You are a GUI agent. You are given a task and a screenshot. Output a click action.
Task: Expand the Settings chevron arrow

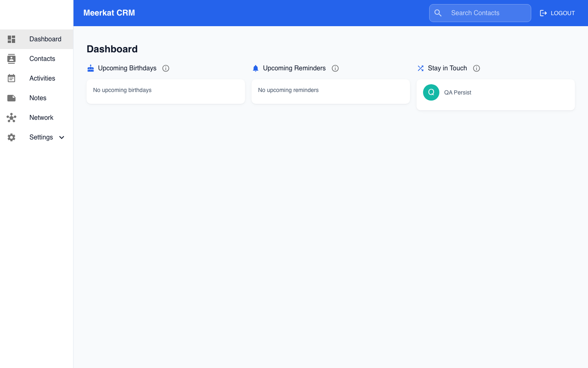click(62, 137)
